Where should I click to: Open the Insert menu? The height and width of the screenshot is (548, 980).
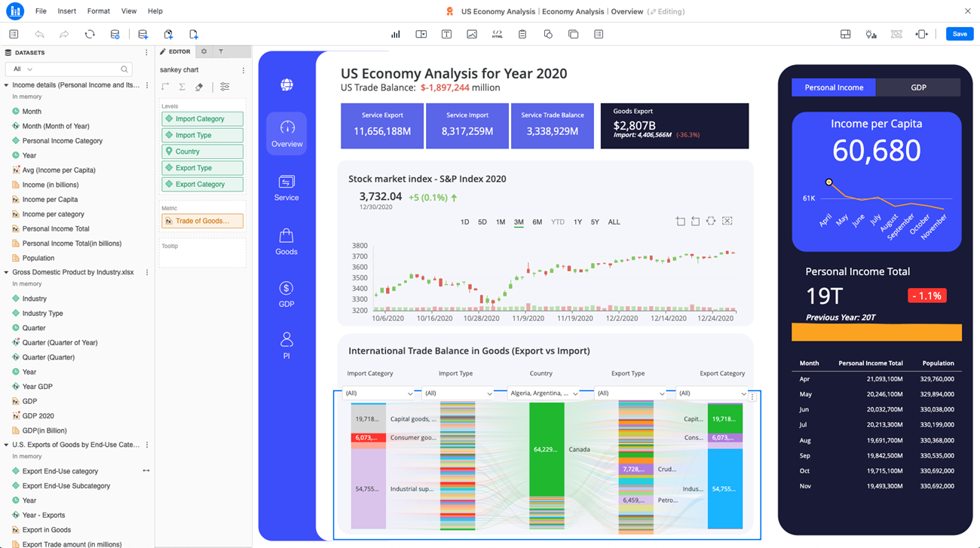(66, 11)
